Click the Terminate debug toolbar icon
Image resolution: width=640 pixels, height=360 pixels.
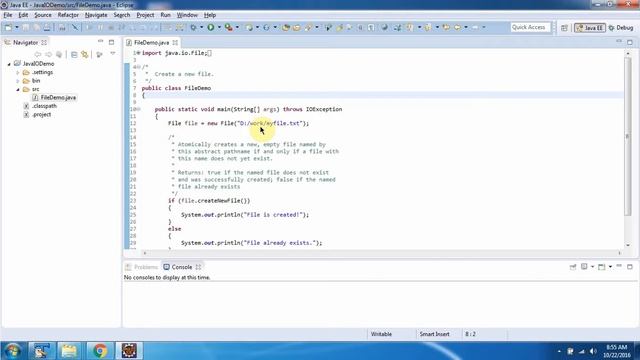111,27
